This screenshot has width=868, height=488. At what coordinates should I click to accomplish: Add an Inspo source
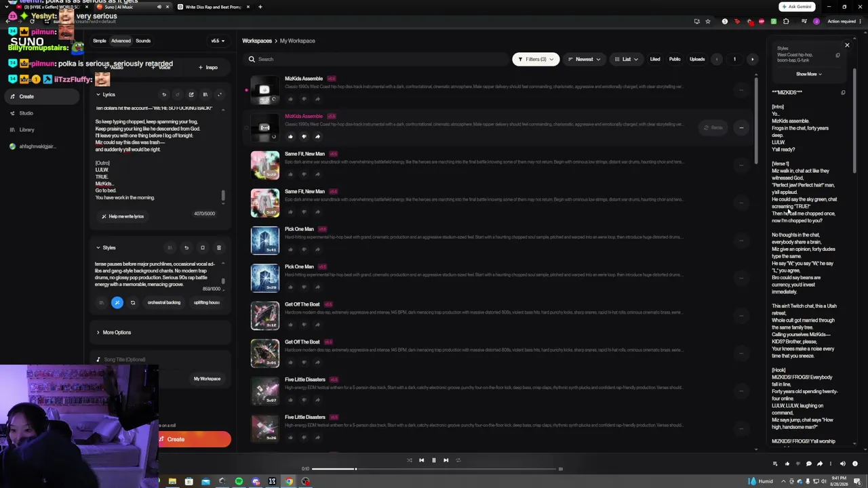point(208,67)
